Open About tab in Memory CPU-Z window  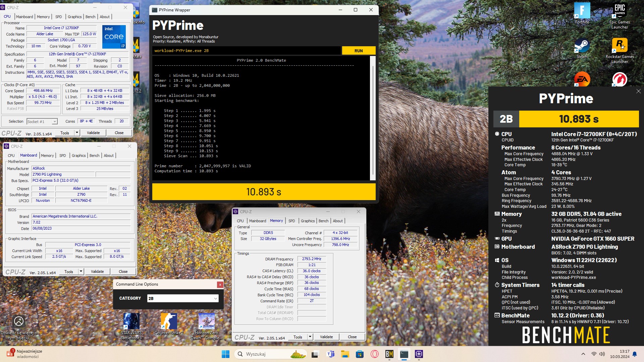tap(338, 221)
